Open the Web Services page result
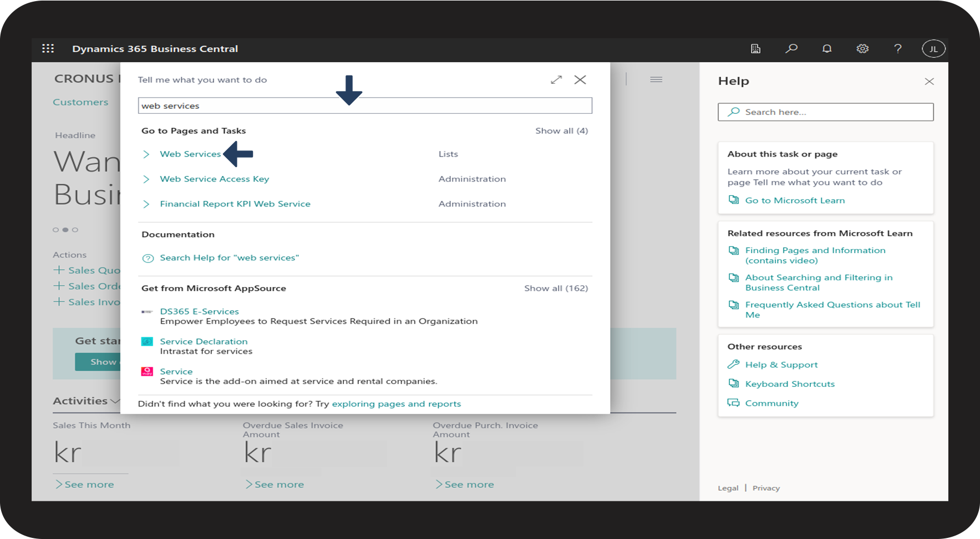This screenshot has width=980, height=539. [x=190, y=154]
